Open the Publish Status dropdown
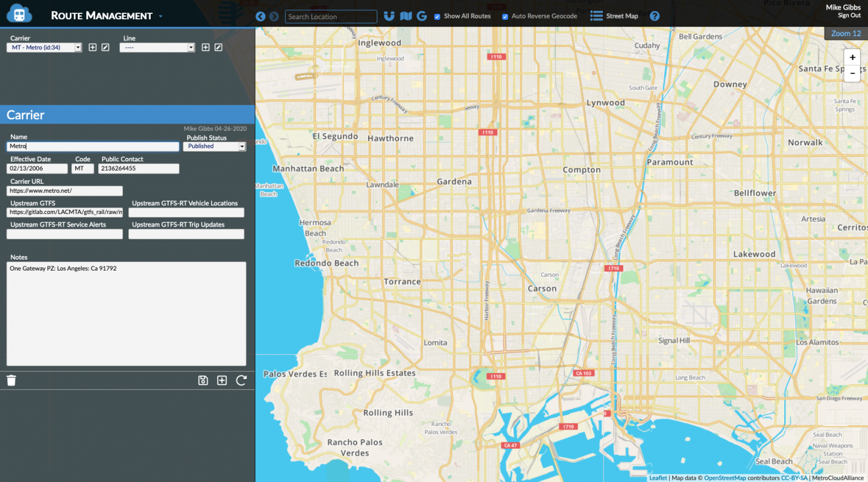Image resolution: width=868 pixels, height=482 pixels. (214, 146)
